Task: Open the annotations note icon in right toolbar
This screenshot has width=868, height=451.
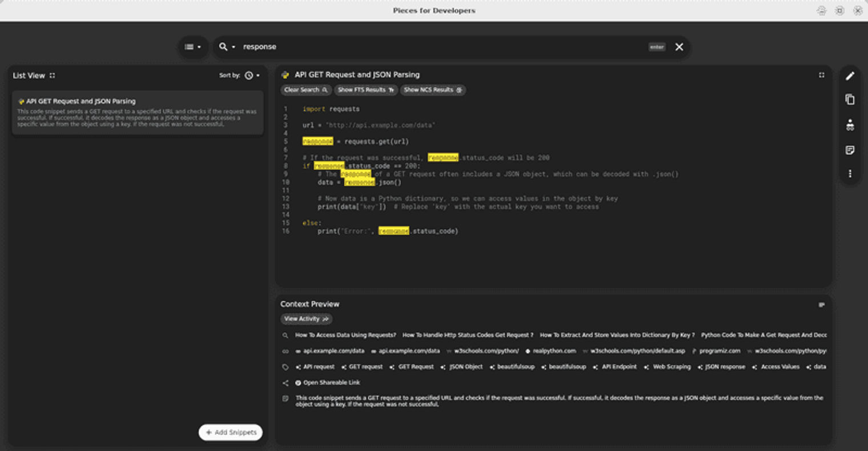Action: click(x=850, y=150)
